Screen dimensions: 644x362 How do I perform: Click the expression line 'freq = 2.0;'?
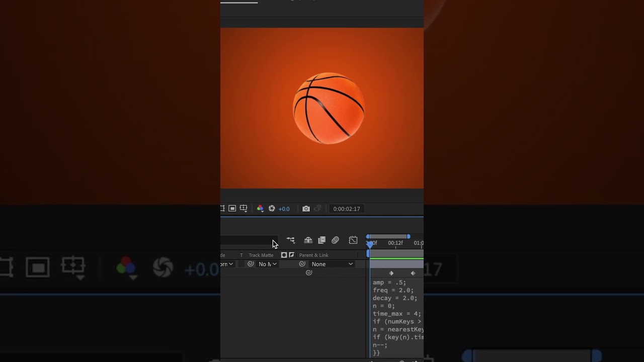click(x=393, y=290)
